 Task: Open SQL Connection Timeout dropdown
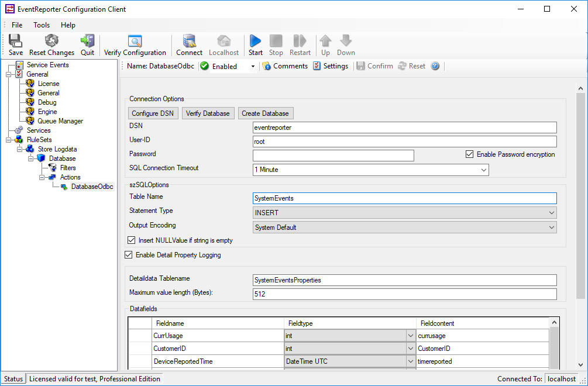coord(483,170)
